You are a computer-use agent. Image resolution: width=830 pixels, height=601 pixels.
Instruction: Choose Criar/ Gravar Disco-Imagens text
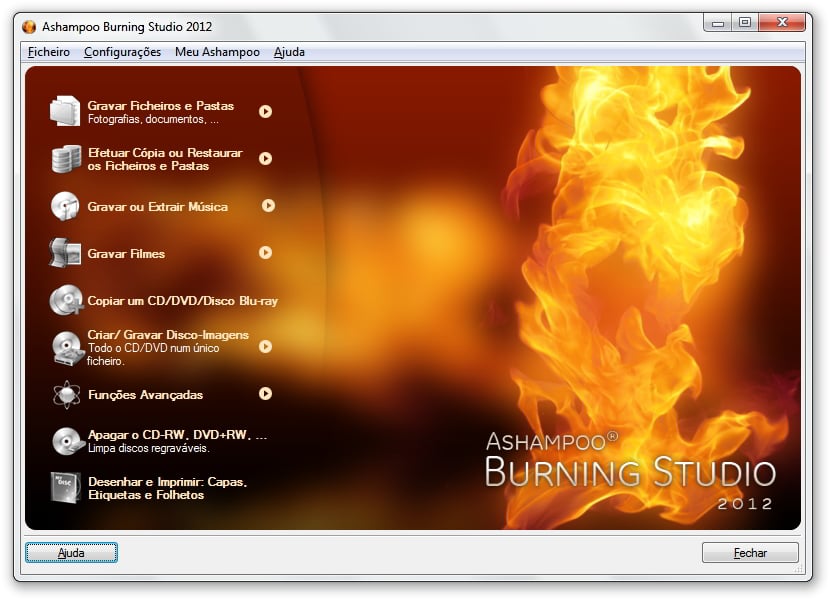pyautogui.click(x=168, y=335)
